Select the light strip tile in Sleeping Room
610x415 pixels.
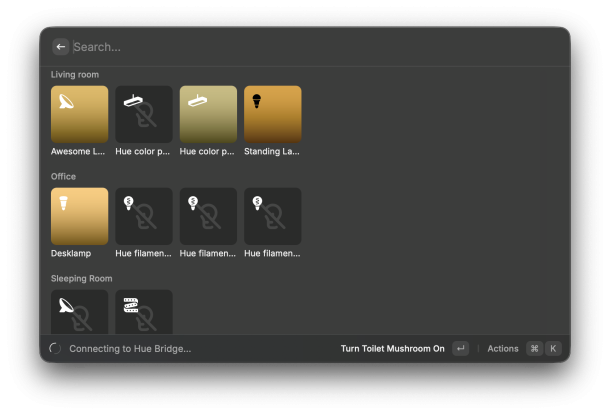click(144, 311)
